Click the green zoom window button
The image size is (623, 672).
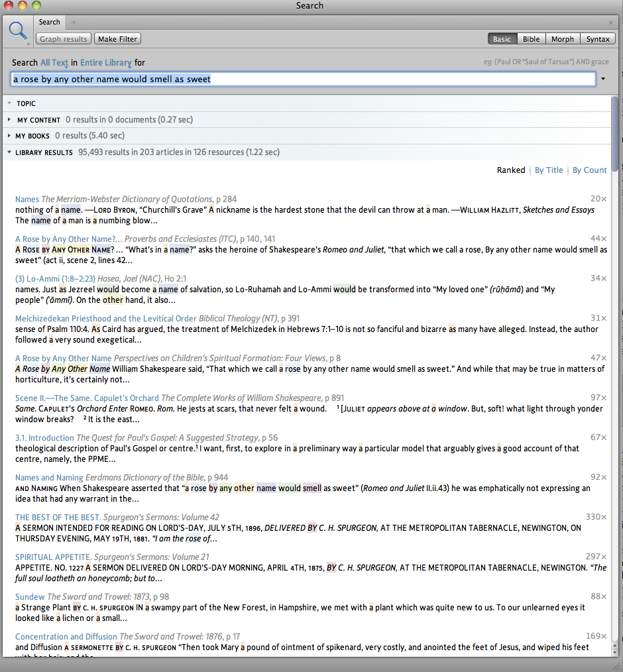click(x=36, y=5)
